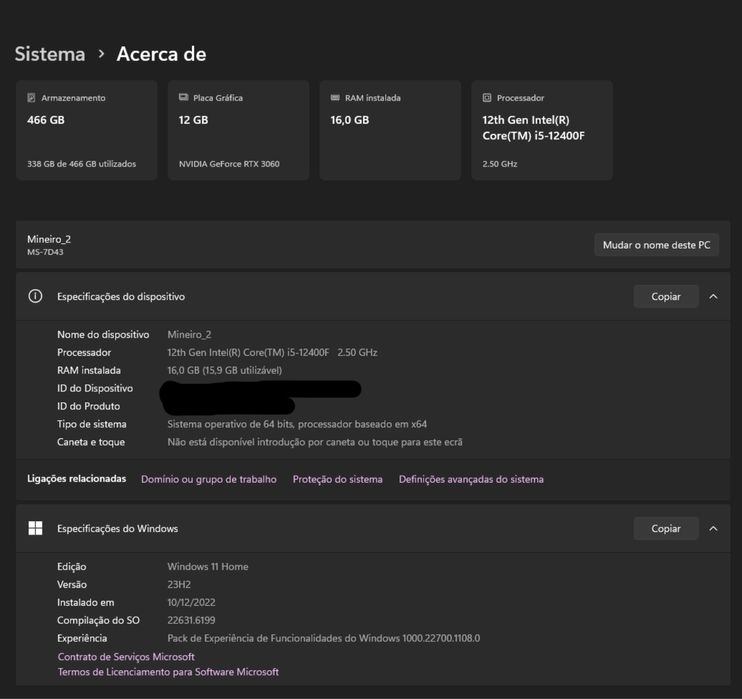Select the 10/12/2022 install date
This screenshot has width=742, height=699.
(x=191, y=602)
